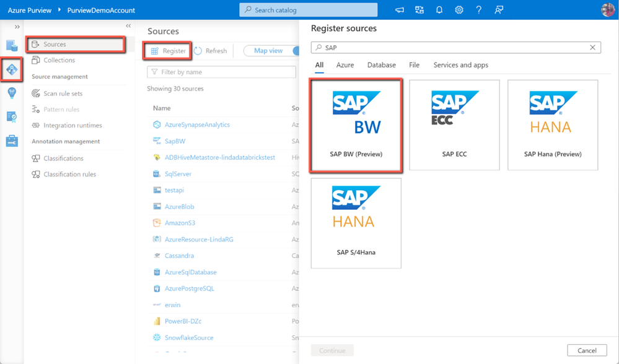Image resolution: width=619 pixels, height=364 pixels.
Task: Open the AzureBlob source
Action: pyautogui.click(x=179, y=207)
